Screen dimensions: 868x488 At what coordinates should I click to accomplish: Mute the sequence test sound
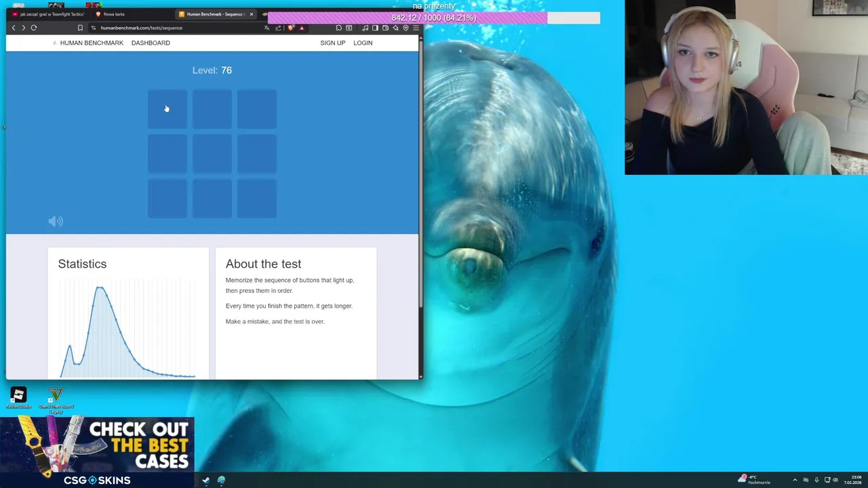pyautogui.click(x=56, y=221)
